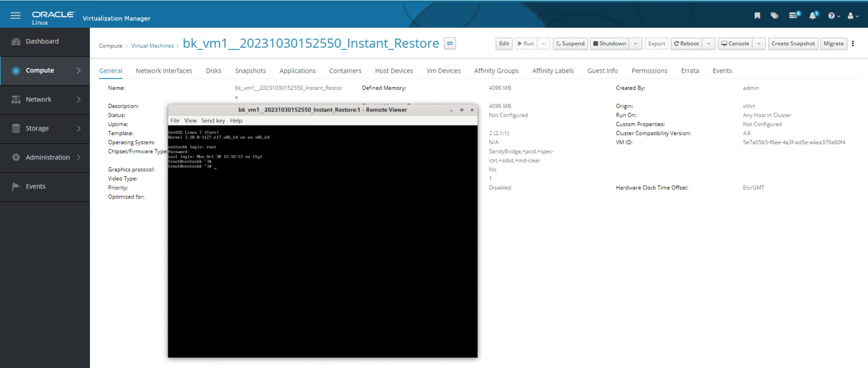Screen dimensions: 868x368
Task: Select Storage in sidebar
Action: pyautogui.click(x=45, y=128)
